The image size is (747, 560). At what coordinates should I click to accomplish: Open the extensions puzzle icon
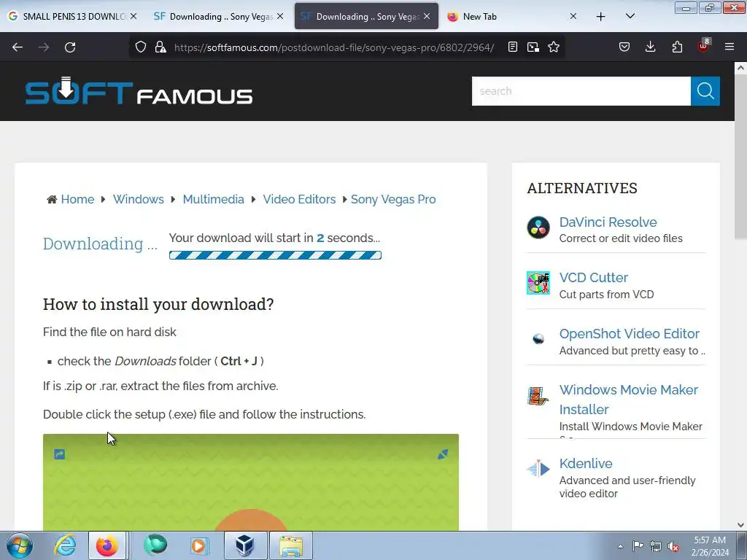coord(677,47)
